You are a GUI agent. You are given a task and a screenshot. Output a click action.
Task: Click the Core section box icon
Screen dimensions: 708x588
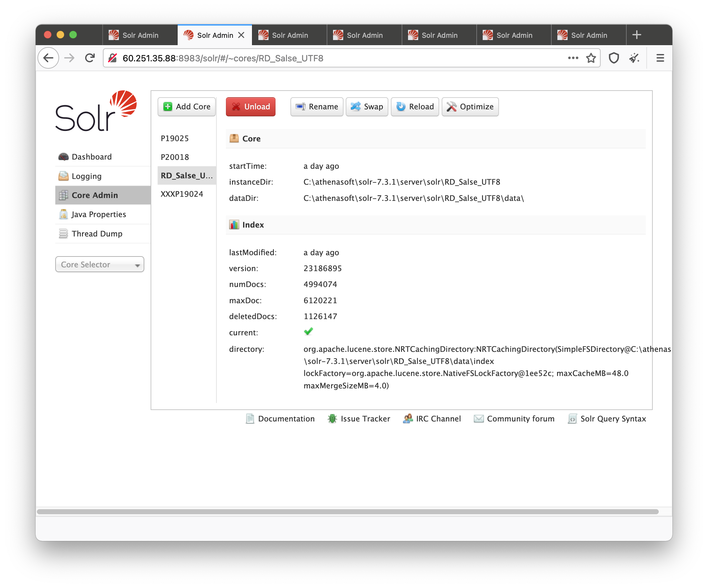pyautogui.click(x=234, y=138)
